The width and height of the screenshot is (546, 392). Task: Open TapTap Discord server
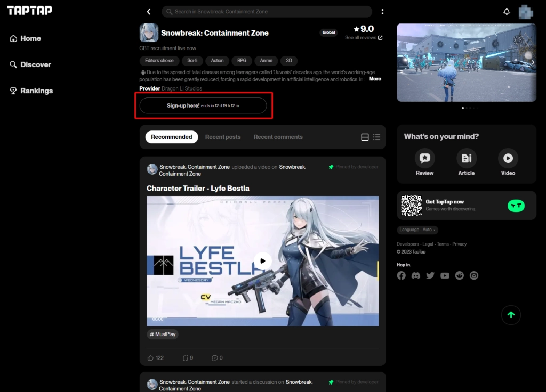click(x=416, y=275)
